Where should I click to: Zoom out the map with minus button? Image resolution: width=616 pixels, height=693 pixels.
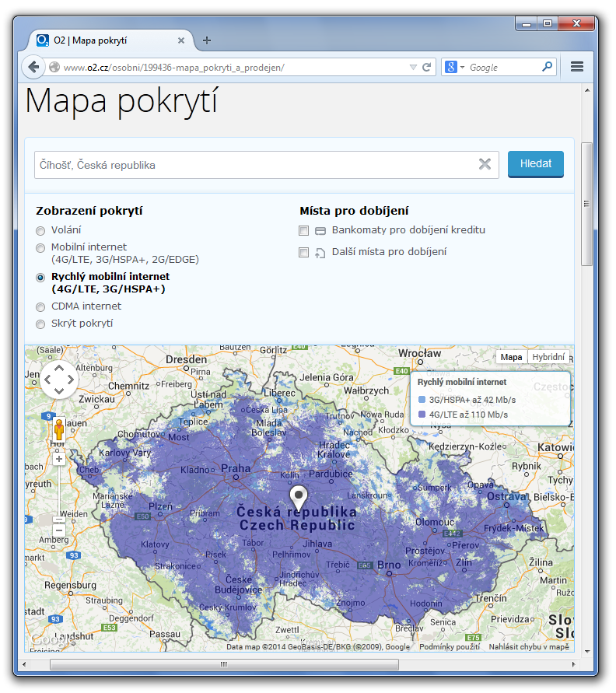tap(59, 530)
